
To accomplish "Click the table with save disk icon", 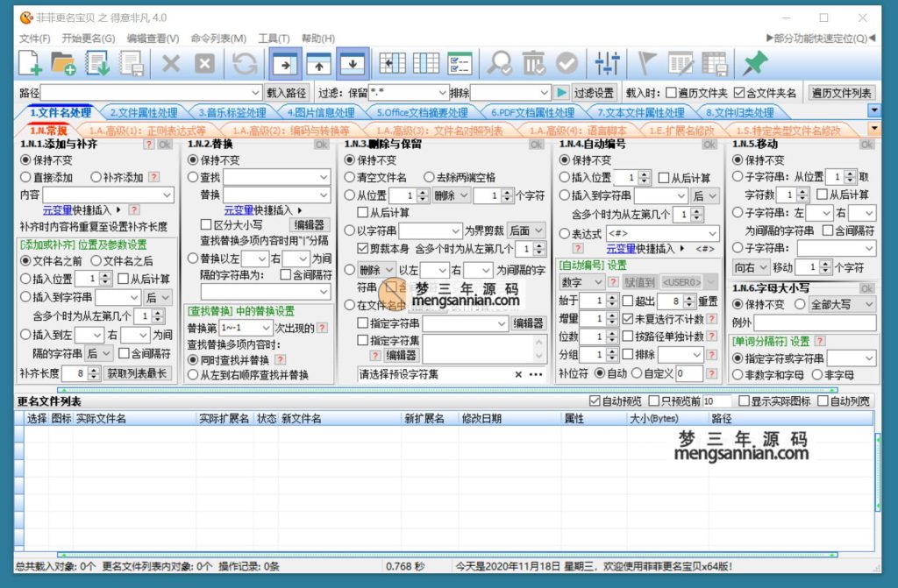I will 715,64.
